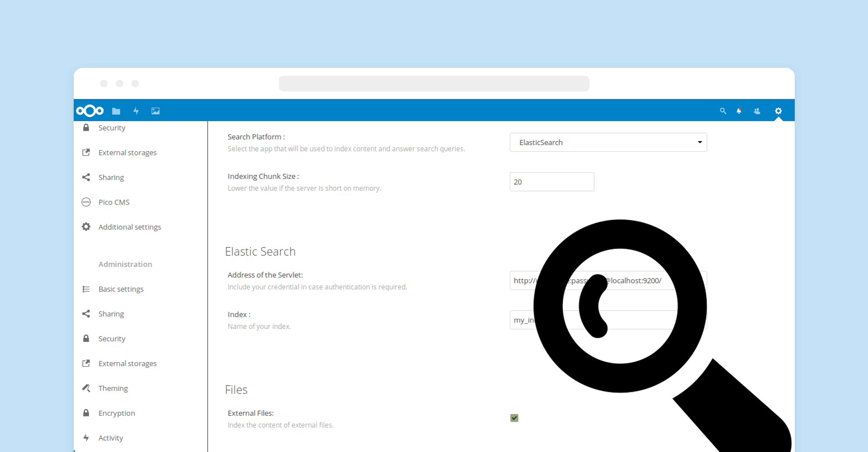Open Pico CMS settings section
868x452 pixels.
click(114, 202)
